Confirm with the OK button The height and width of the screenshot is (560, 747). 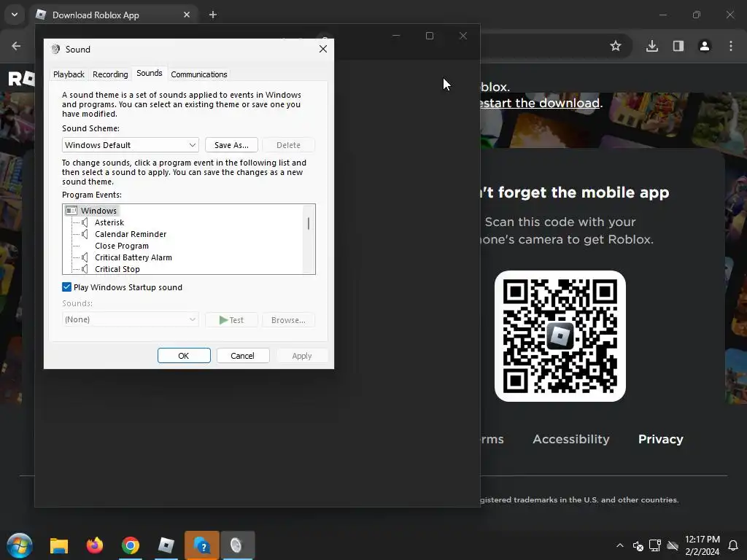tap(184, 356)
